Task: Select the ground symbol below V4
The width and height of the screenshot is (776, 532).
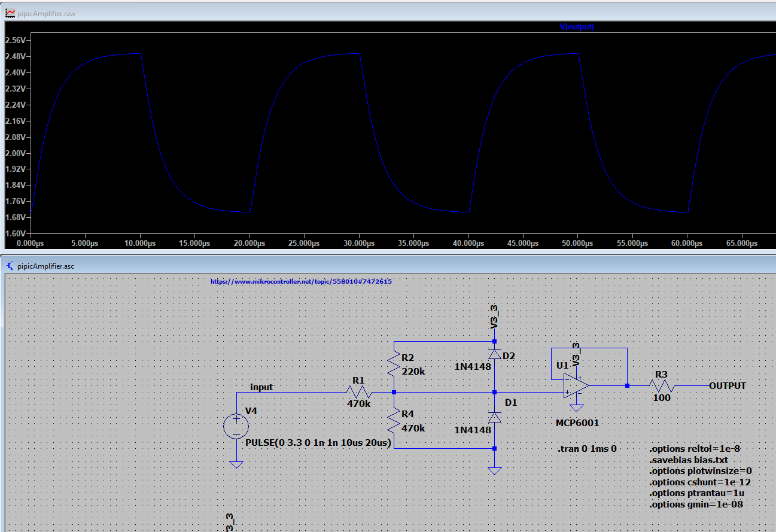Action: click(236, 464)
